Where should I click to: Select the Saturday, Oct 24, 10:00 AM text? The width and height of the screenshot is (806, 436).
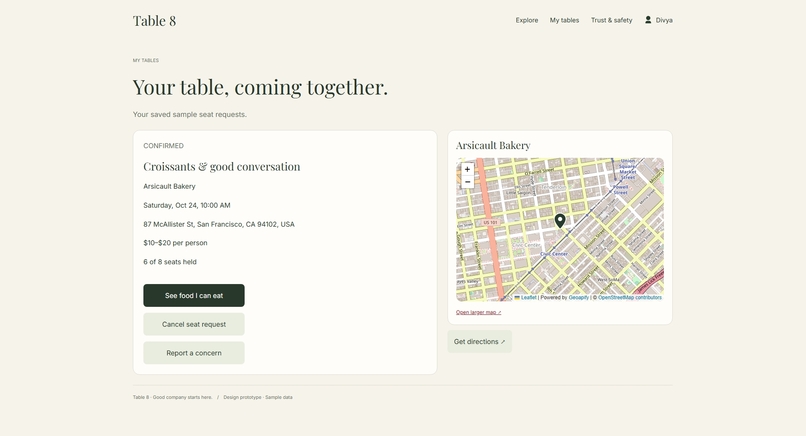click(x=187, y=205)
